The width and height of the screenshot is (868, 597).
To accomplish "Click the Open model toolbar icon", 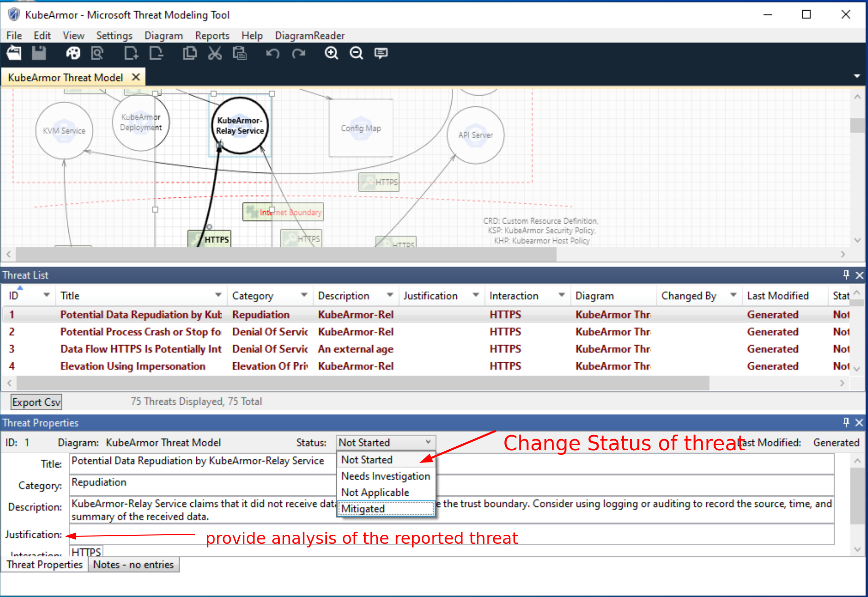I will pyautogui.click(x=14, y=53).
